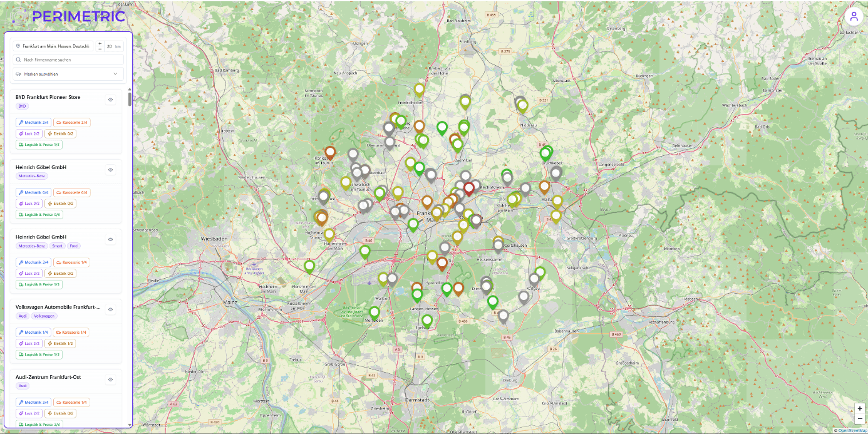Viewport: 868px width, 434px height.
Task: Toggle eye icon on Volkswagen Automobile Frankfurt card
Action: [x=110, y=309]
